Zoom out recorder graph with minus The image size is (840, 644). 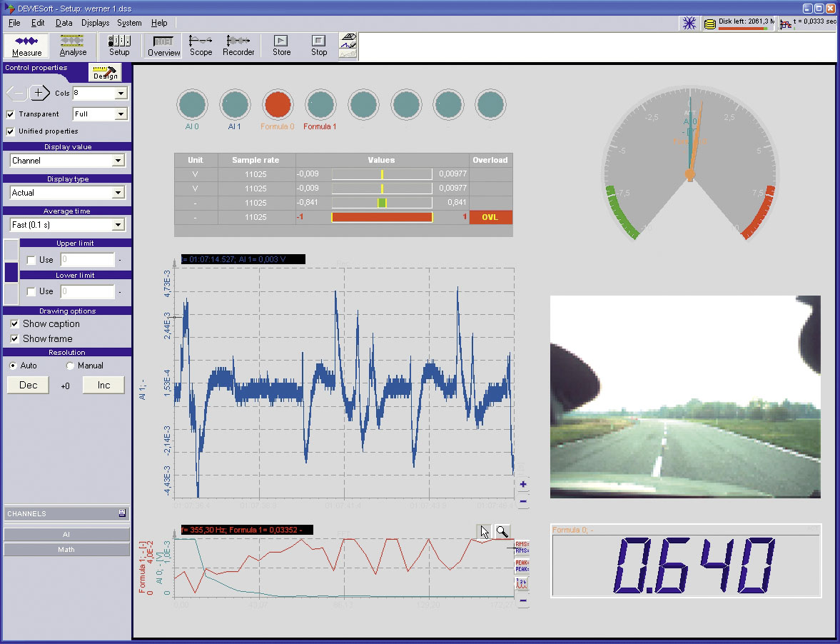pos(523,502)
